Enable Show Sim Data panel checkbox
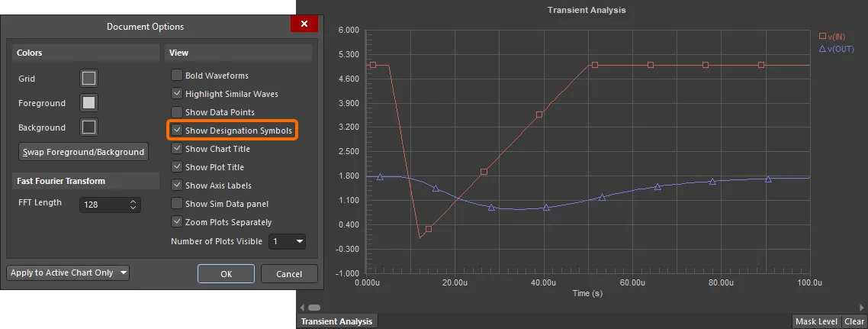 177,203
